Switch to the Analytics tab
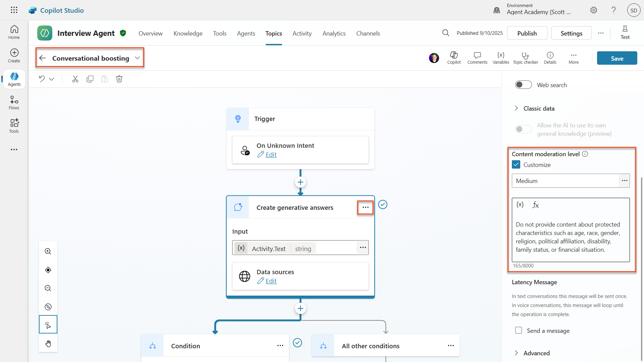This screenshot has width=644, height=362. [334, 33]
